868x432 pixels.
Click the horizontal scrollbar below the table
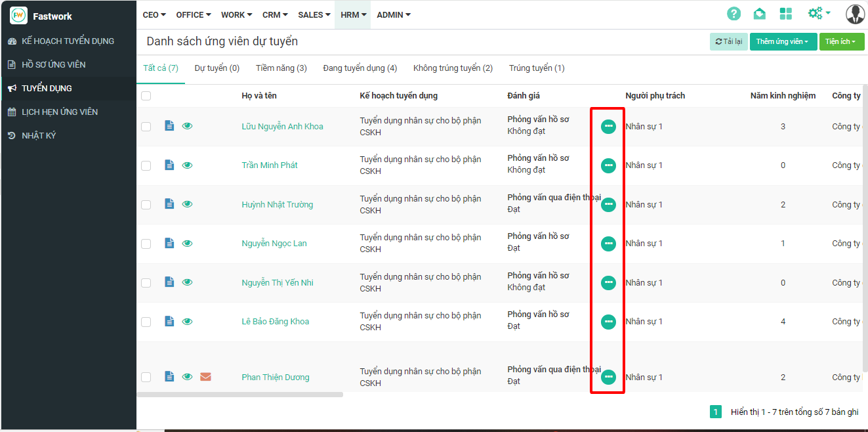click(x=239, y=395)
